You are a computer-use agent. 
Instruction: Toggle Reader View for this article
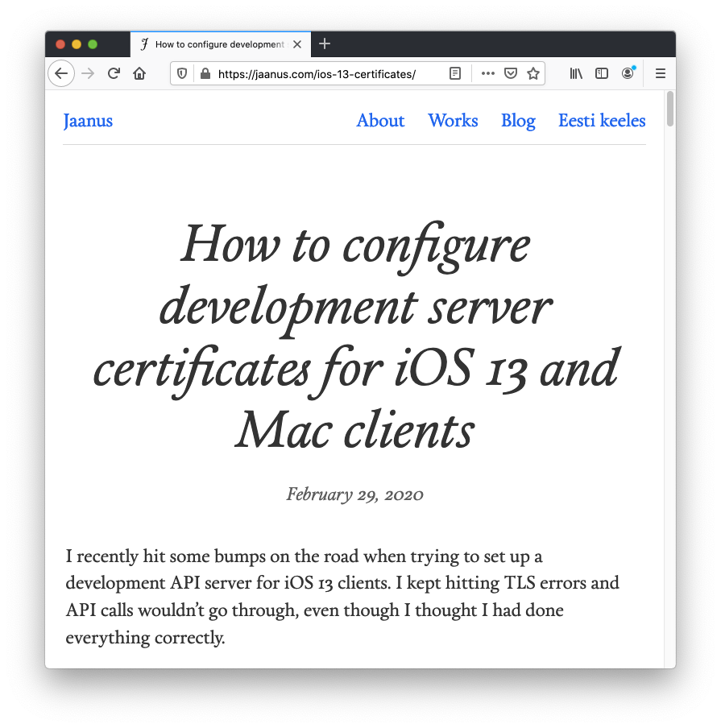pos(455,73)
